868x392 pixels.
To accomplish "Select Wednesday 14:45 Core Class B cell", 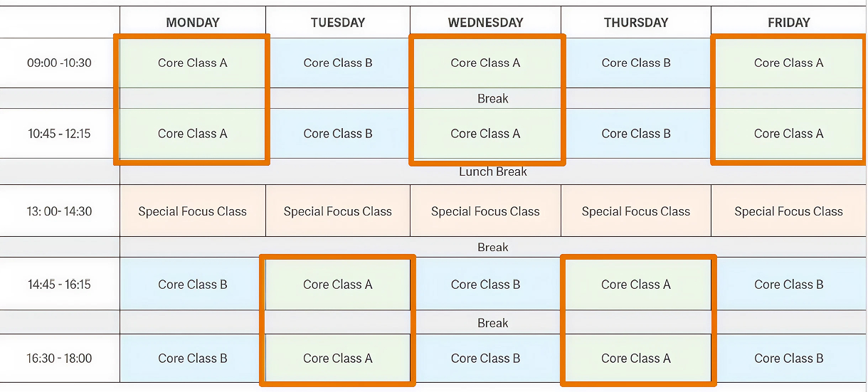I will pos(485,285).
